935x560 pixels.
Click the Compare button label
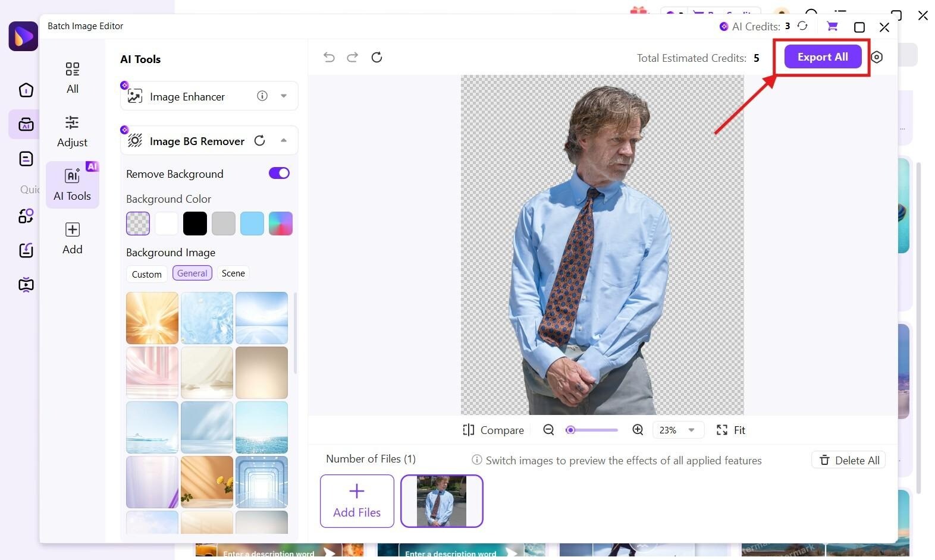[502, 430]
